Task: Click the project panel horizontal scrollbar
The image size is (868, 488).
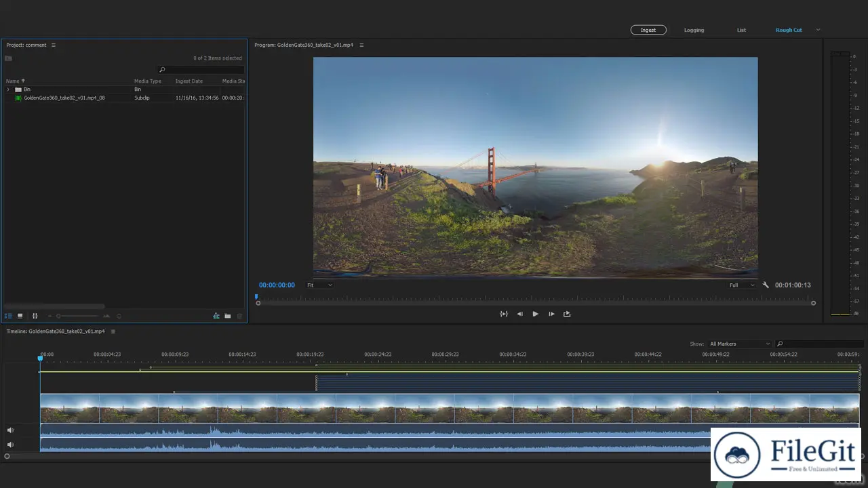Action: 54,306
